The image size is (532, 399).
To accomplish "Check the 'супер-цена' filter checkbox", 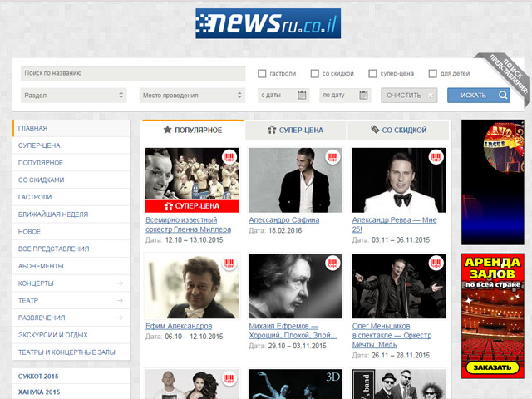I will click(372, 74).
